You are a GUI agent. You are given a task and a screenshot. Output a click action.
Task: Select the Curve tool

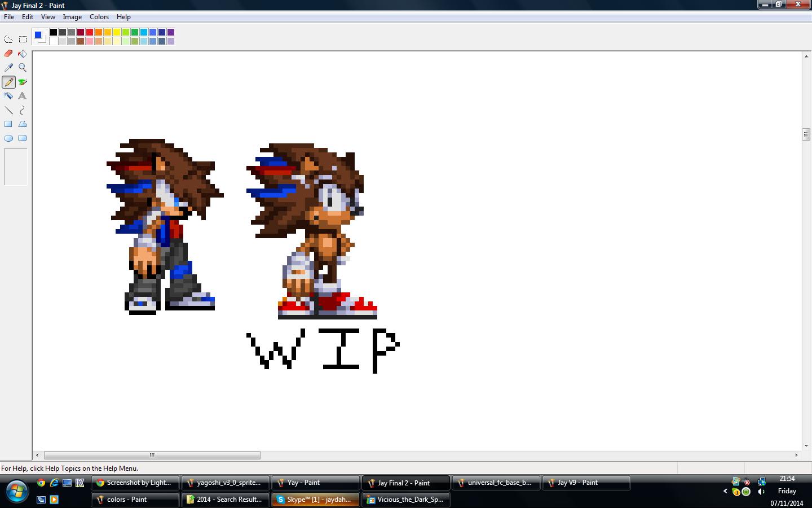pyautogui.click(x=23, y=110)
